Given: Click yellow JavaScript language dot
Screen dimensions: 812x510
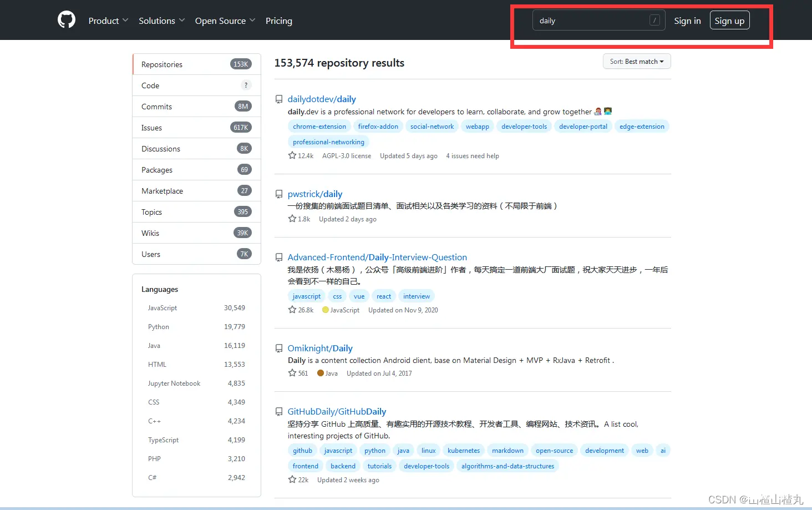Looking at the screenshot, I should 326,310.
